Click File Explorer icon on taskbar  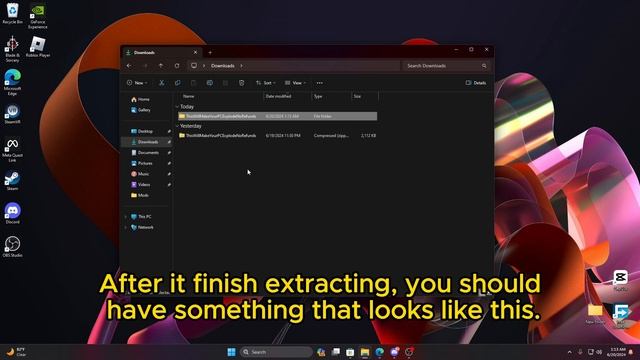click(x=364, y=352)
